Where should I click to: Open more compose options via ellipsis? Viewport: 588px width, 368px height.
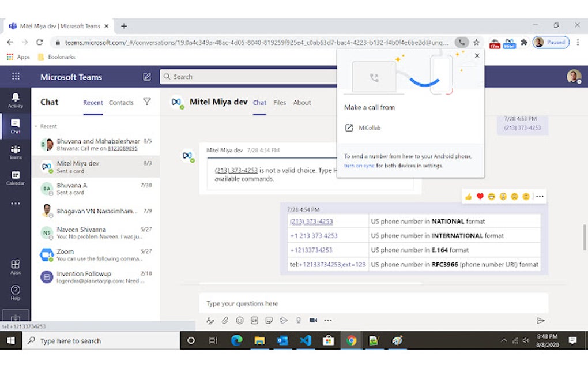[328, 320]
